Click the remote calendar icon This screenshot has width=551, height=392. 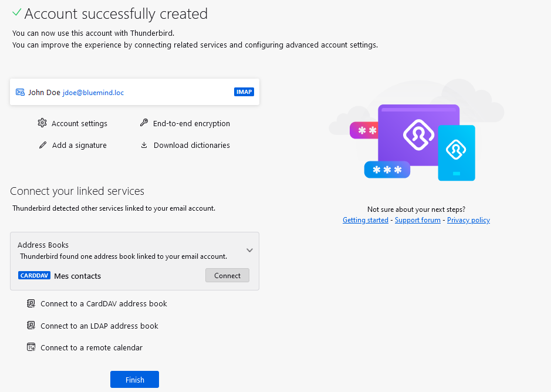[x=31, y=347]
